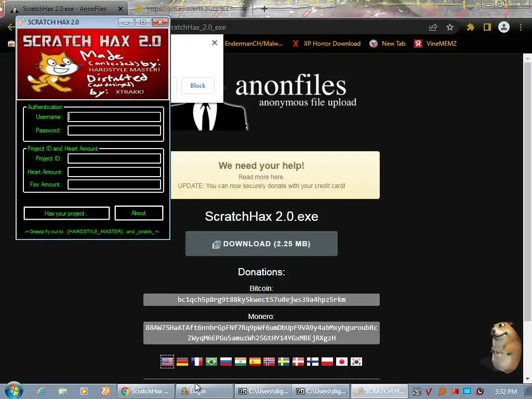
Task: Switch to ScratchHax 2.0.exe - AnonFiles tab
Action: coord(64,9)
